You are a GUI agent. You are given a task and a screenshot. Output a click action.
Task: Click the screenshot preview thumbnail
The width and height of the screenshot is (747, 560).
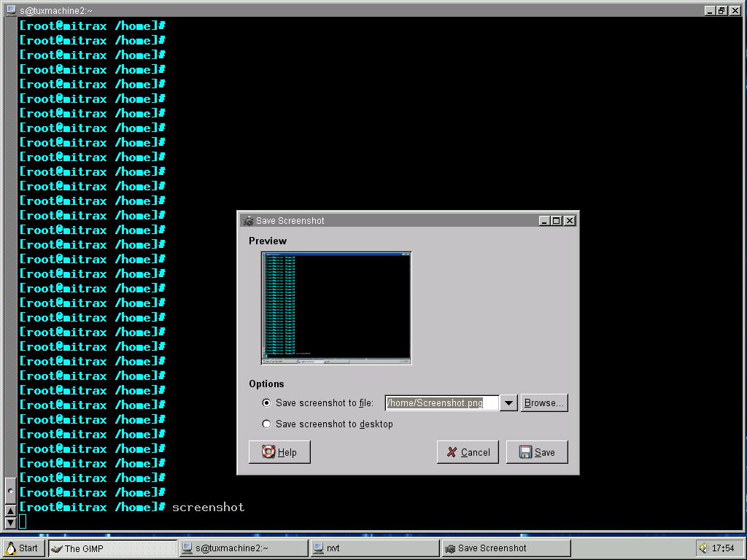click(x=336, y=308)
